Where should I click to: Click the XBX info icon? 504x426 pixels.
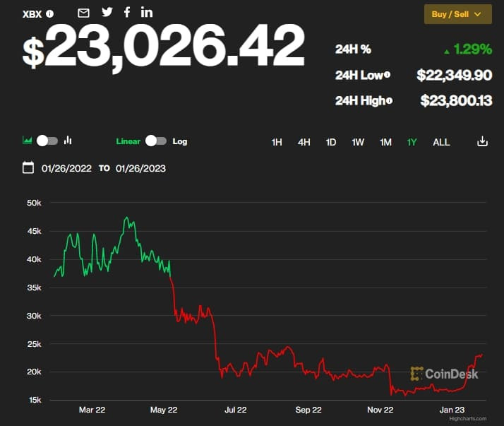[49, 14]
